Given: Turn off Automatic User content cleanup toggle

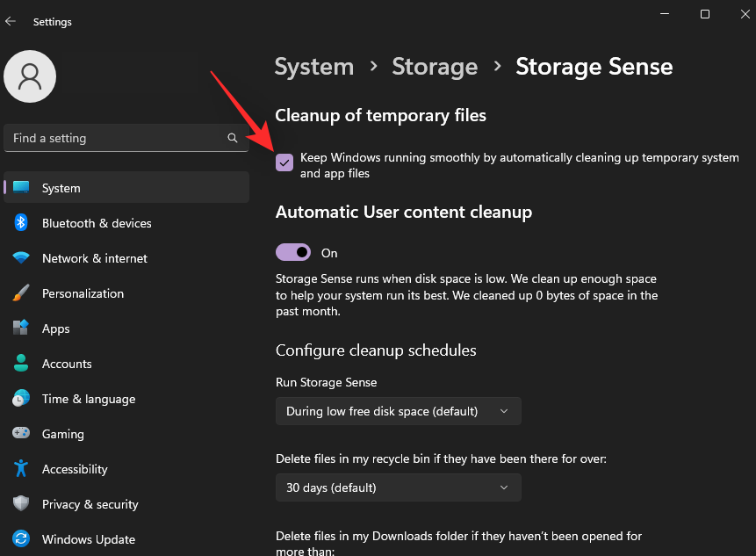Looking at the screenshot, I should (x=293, y=252).
